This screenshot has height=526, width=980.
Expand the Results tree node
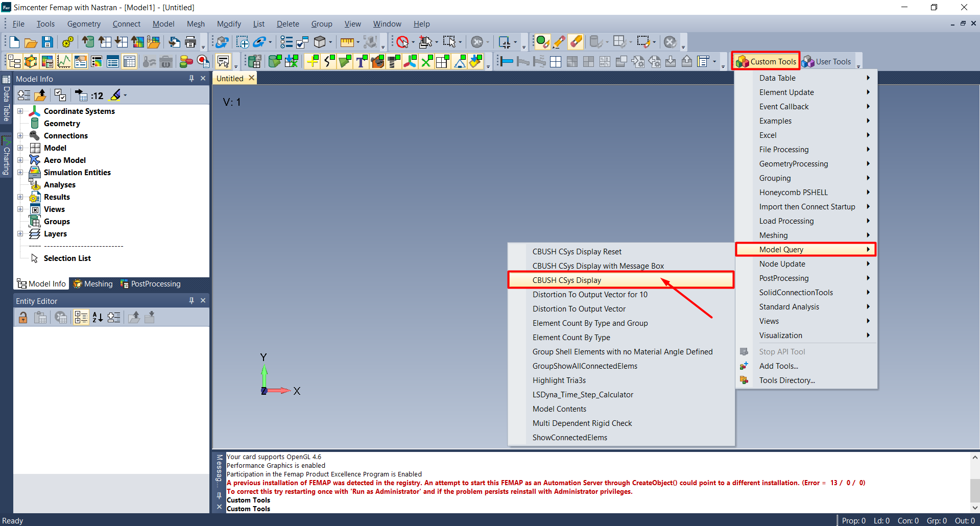tap(20, 197)
